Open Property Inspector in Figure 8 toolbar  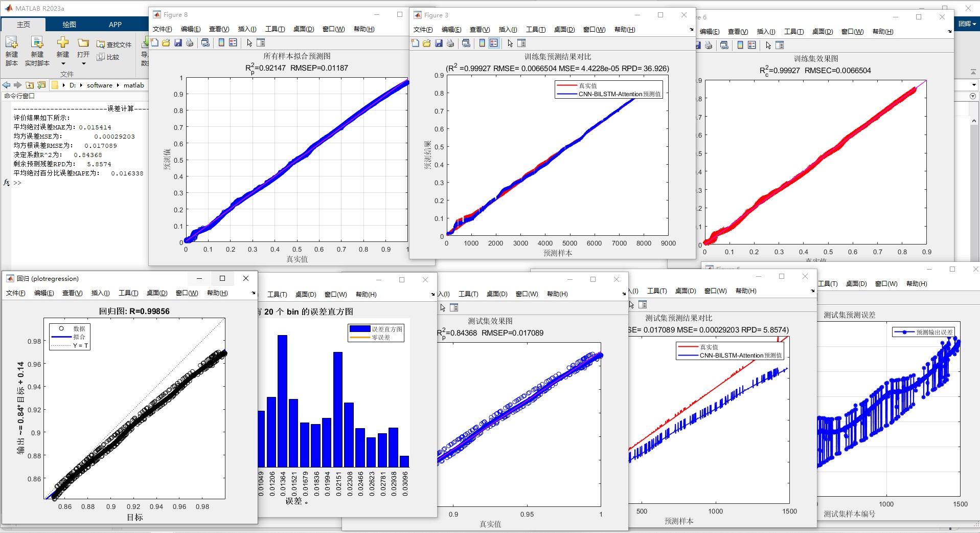point(261,42)
